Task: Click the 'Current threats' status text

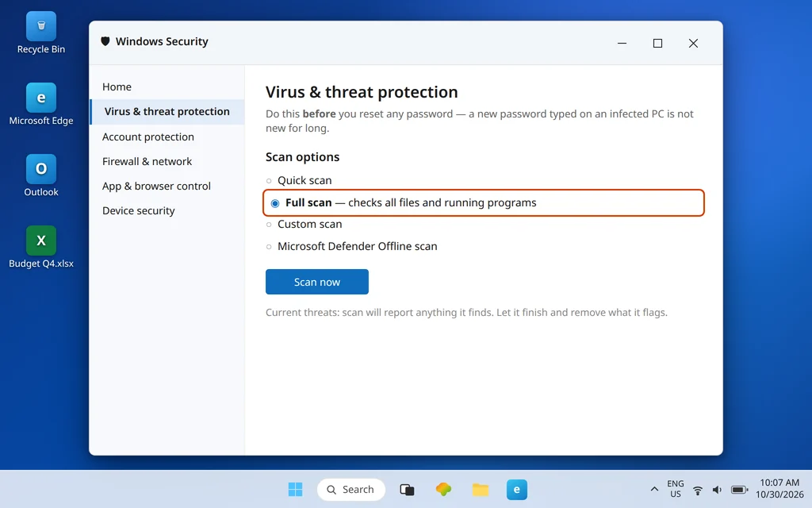Action: click(466, 313)
